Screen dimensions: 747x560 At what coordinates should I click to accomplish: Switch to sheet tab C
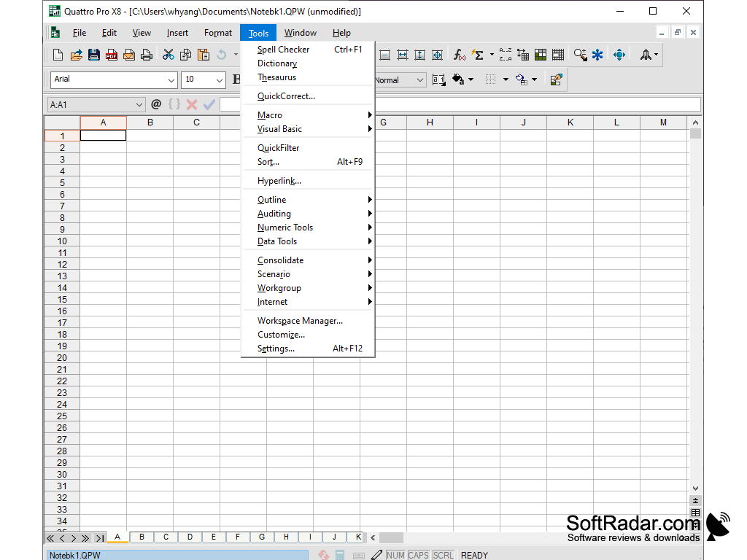165,537
